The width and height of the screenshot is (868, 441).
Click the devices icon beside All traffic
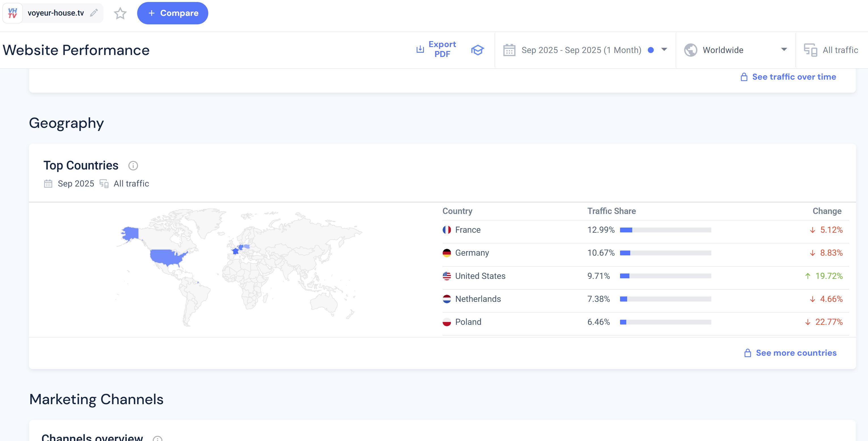(810, 50)
